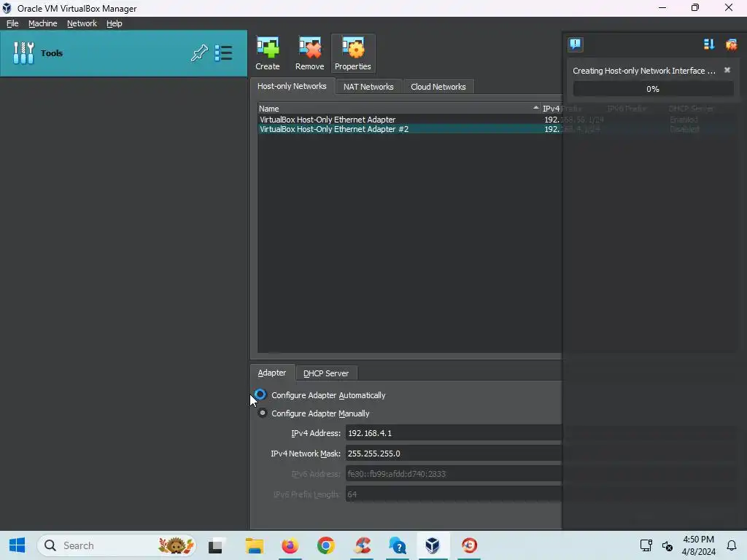Open Windows Start menu
The width and height of the screenshot is (747, 560).
pyautogui.click(x=18, y=545)
